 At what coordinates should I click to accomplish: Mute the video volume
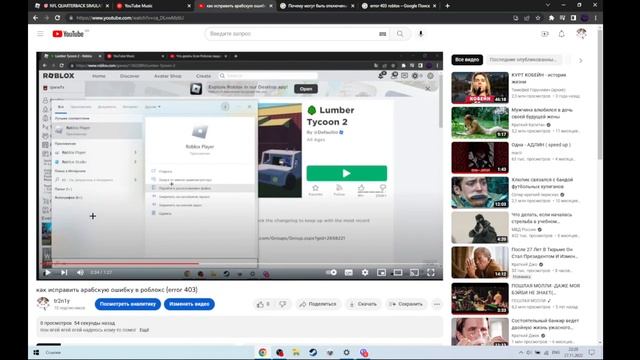click(x=80, y=272)
